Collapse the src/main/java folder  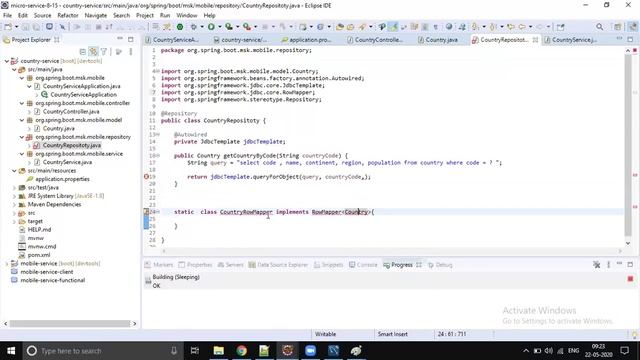click(14, 69)
